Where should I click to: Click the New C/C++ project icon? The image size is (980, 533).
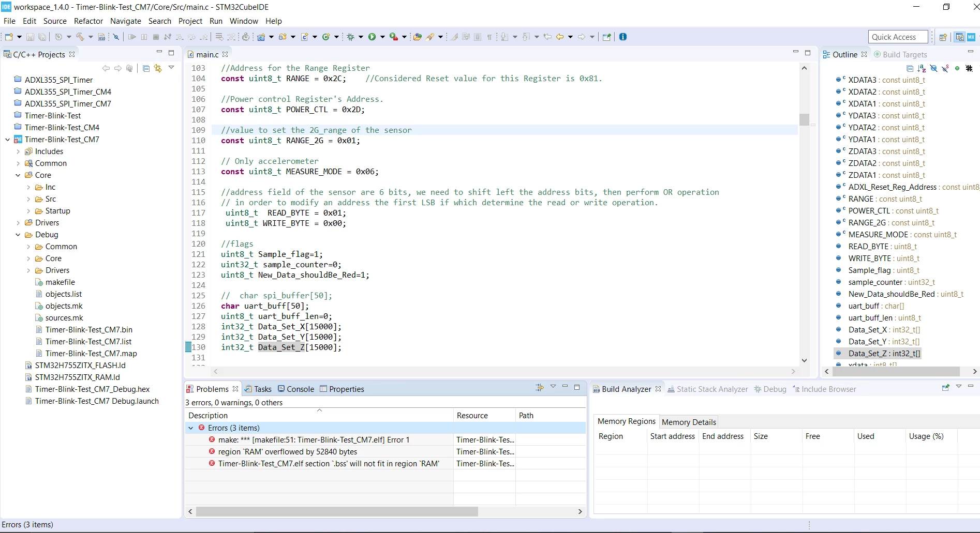click(261, 37)
